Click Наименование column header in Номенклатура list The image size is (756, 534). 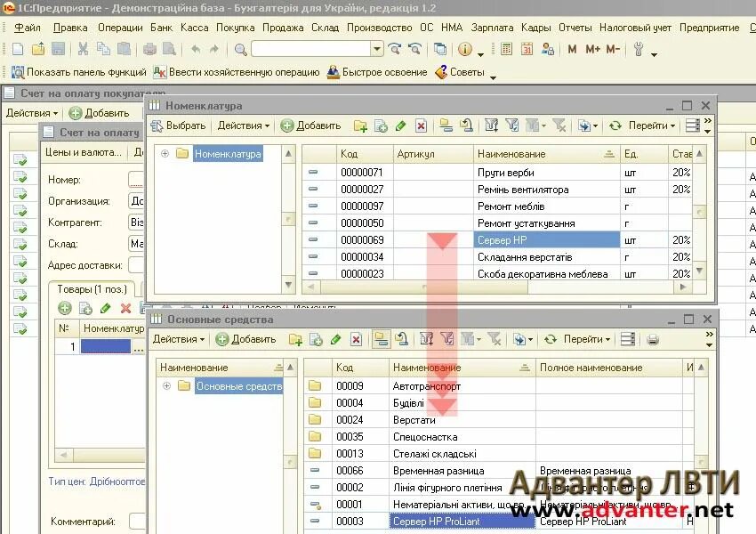547,154
